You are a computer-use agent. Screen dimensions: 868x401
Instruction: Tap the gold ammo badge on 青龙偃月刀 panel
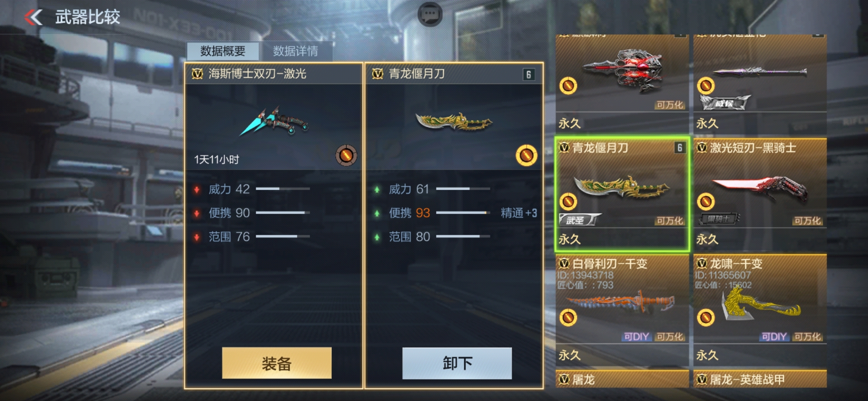tap(526, 155)
